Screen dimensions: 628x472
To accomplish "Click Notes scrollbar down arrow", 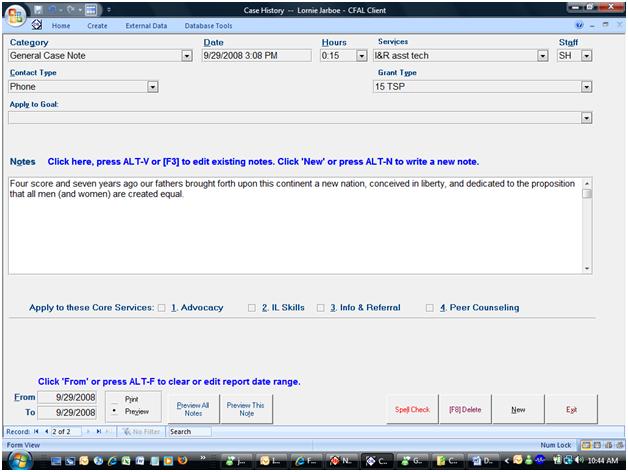I will point(587,268).
